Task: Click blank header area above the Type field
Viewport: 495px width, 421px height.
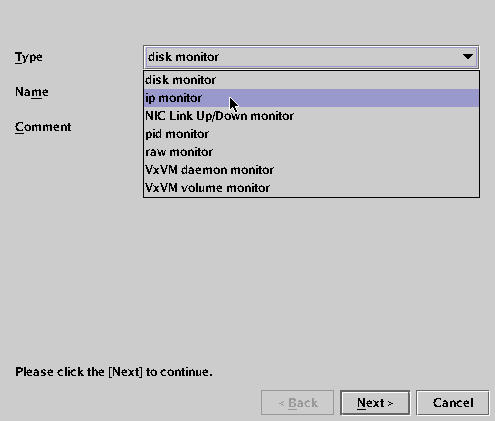Action: (247, 20)
